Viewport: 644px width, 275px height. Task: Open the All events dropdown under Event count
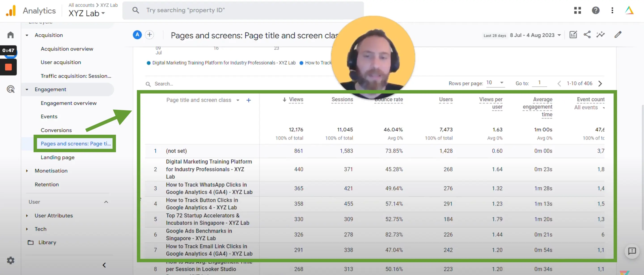point(589,108)
